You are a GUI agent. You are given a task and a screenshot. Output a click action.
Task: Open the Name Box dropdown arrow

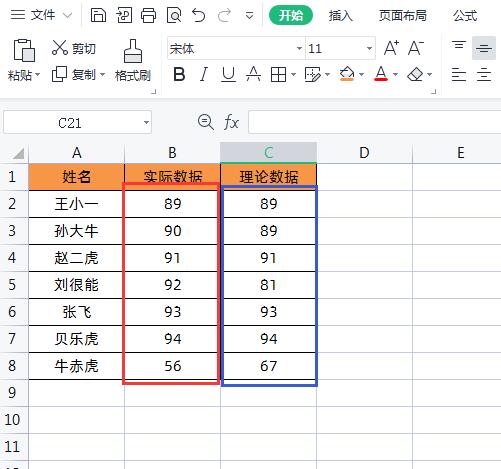click(x=146, y=122)
